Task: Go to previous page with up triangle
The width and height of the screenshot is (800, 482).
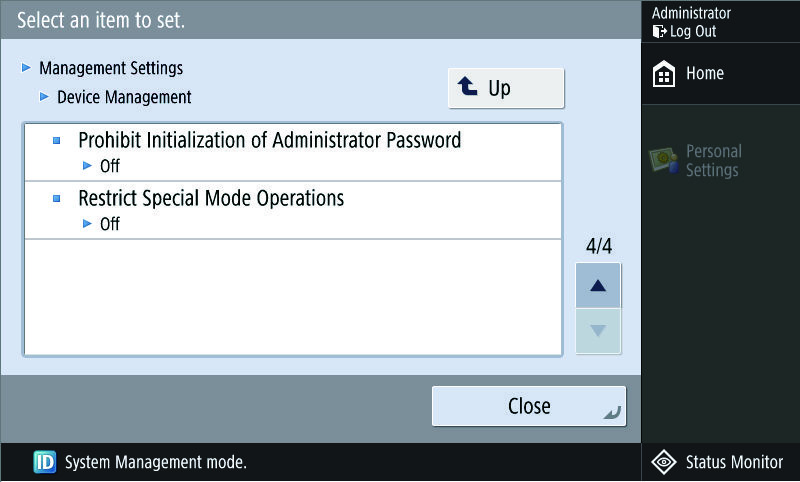Action: tap(598, 286)
